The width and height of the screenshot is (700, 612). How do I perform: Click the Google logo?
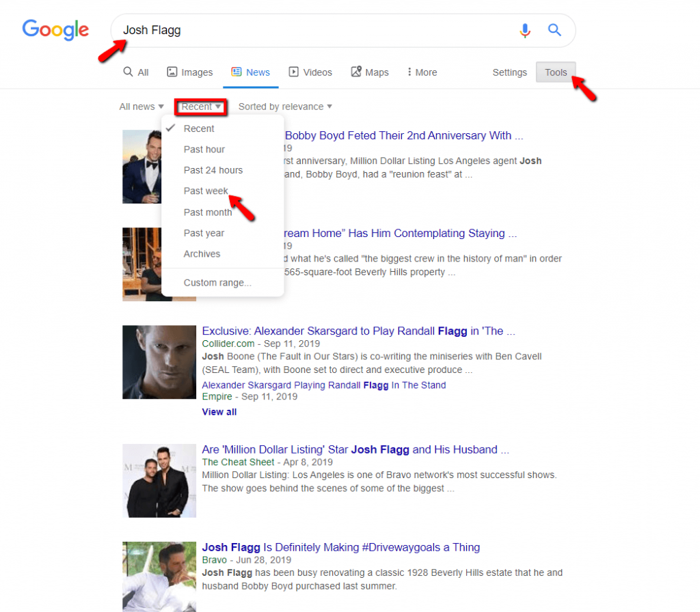pyautogui.click(x=55, y=29)
